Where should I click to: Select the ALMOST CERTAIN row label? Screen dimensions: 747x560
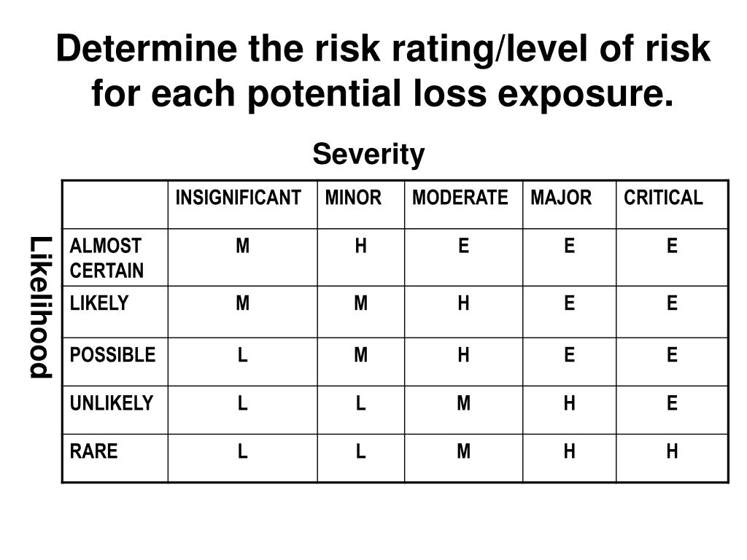point(107,258)
